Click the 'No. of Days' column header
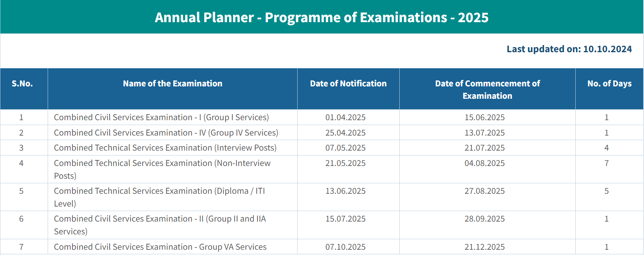This screenshot has width=644, height=255. point(609,83)
